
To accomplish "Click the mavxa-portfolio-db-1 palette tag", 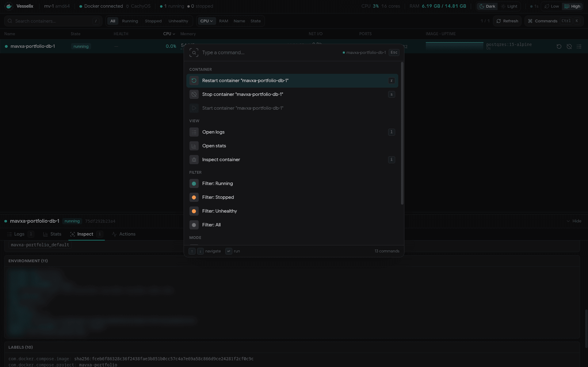I will 364,53.
